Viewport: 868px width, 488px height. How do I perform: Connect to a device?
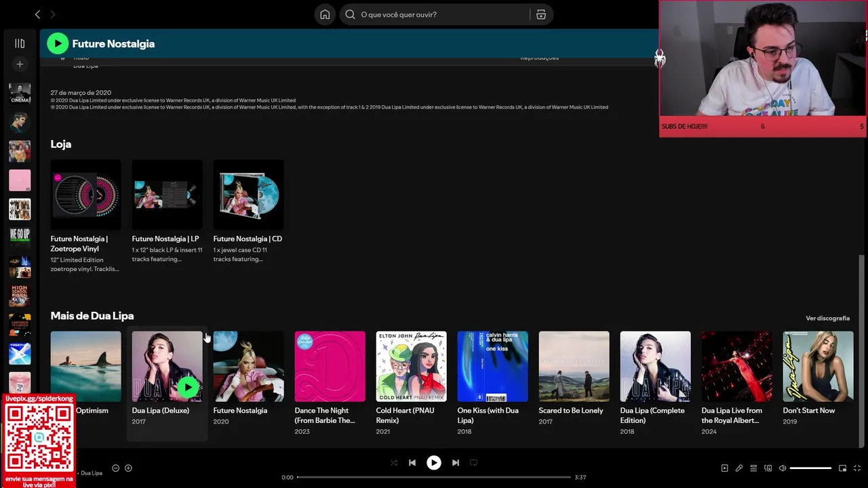coord(768,468)
